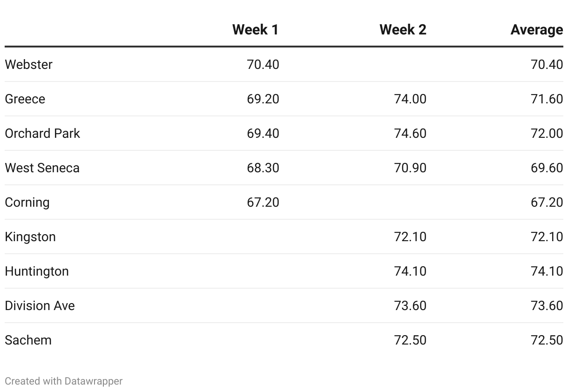The image size is (568, 392).
Task: Click the West Seneca team name
Action: (42, 168)
